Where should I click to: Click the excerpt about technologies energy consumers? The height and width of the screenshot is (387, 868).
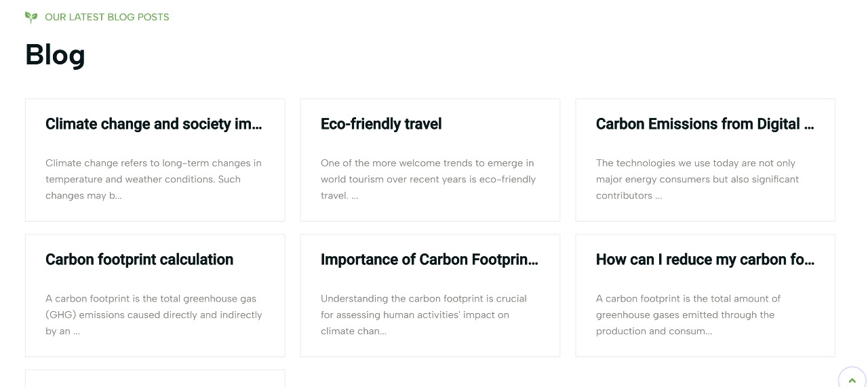pyautogui.click(x=698, y=179)
